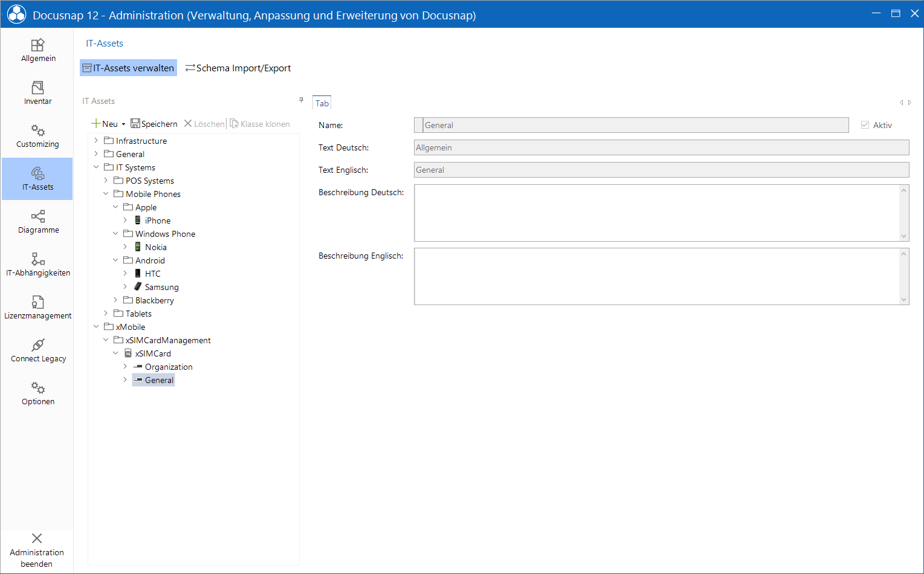
Task: Click the Nokia phone icon
Action: [x=138, y=247]
